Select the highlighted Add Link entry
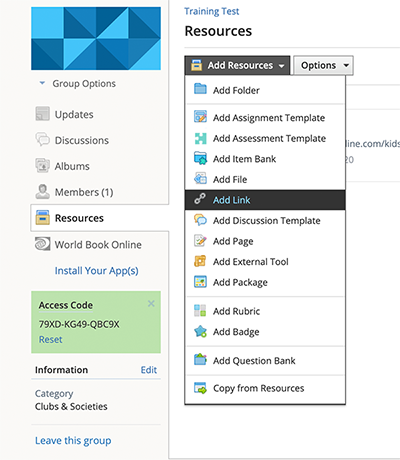Screen dimensions: 400x460 click(265, 200)
